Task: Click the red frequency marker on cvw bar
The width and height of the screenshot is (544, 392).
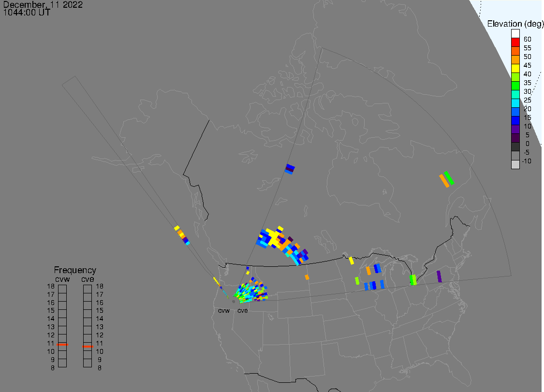Action: click(x=62, y=345)
